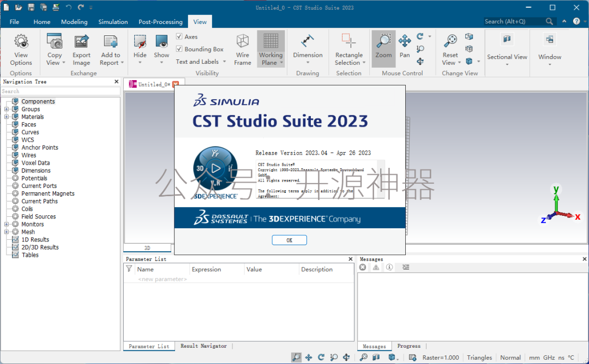Click the Help question mark icon
Screen dimensions: 589x364
click(x=576, y=21)
